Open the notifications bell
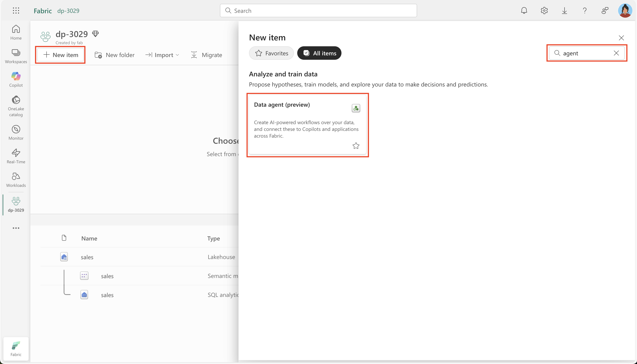The image size is (637, 364). click(x=524, y=11)
